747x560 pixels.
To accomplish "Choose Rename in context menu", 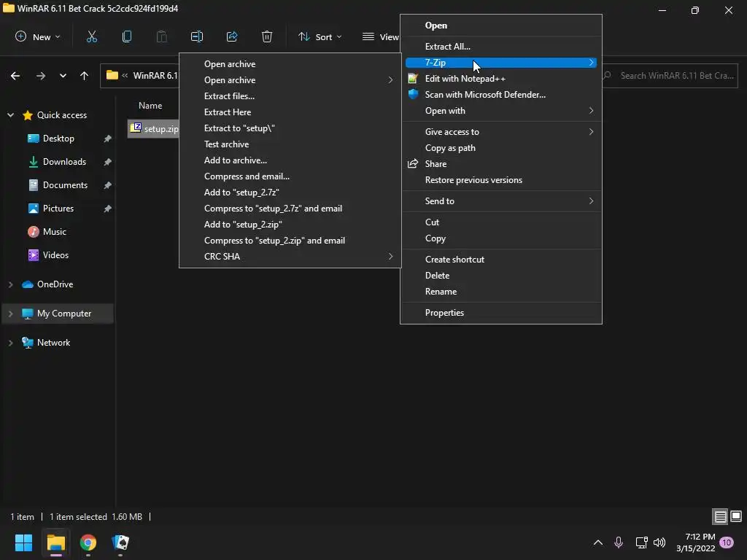I will [x=500, y=292].
